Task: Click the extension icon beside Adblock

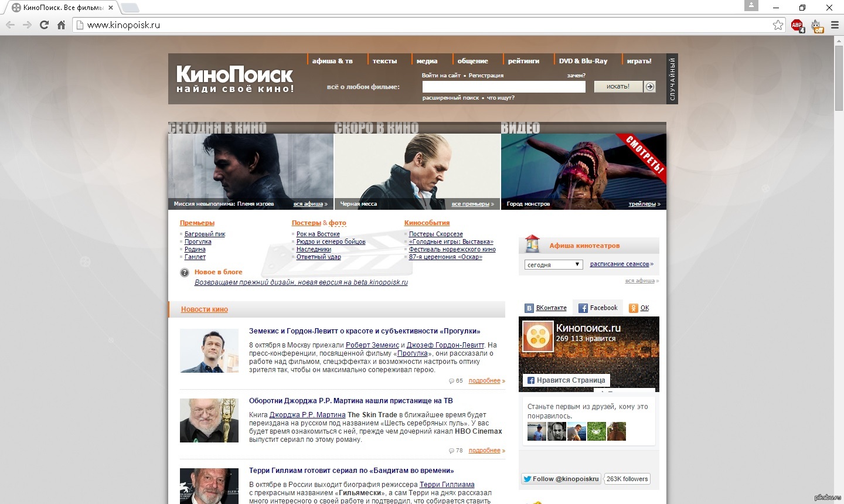Action: (817, 25)
